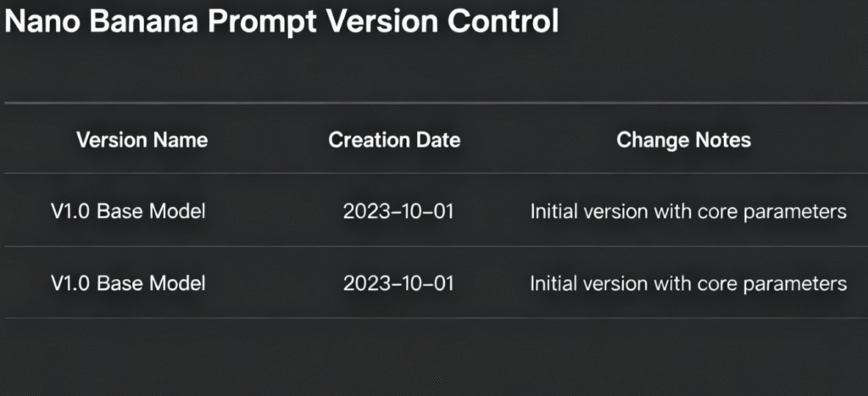The height and width of the screenshot is (396, 868).
Task: Click the divider between the two data rows
Action: pos(434,247)
